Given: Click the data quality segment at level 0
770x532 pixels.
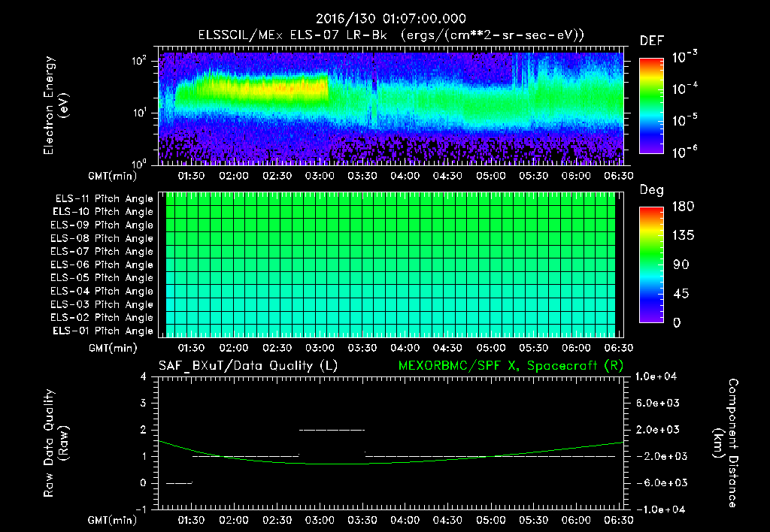Looking at the screenshot, I should coord(180,483).
